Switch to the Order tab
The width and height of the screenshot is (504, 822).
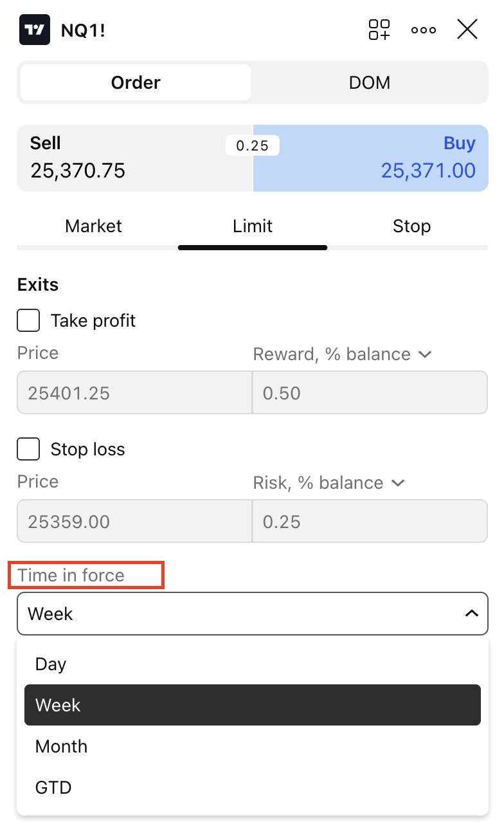pos(136,82)
